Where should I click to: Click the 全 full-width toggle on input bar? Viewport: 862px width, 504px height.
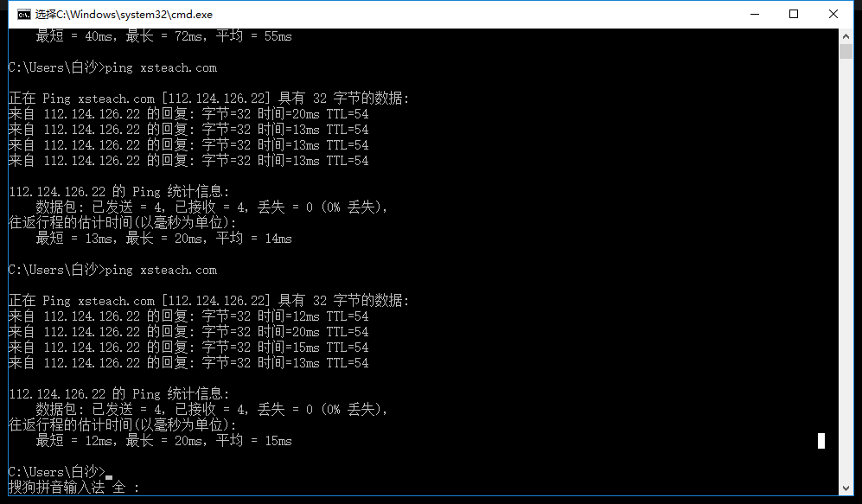(118, 487)
